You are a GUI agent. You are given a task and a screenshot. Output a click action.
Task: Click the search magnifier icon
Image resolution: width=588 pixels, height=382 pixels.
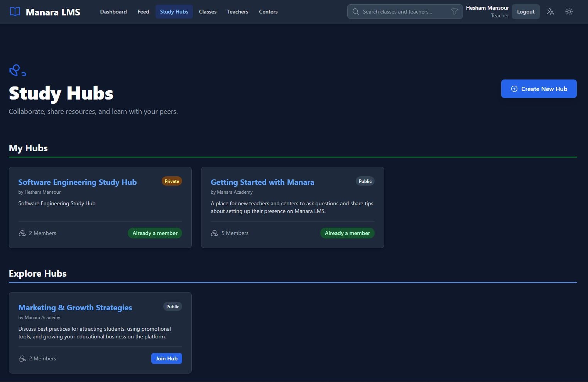coord(355,12)
